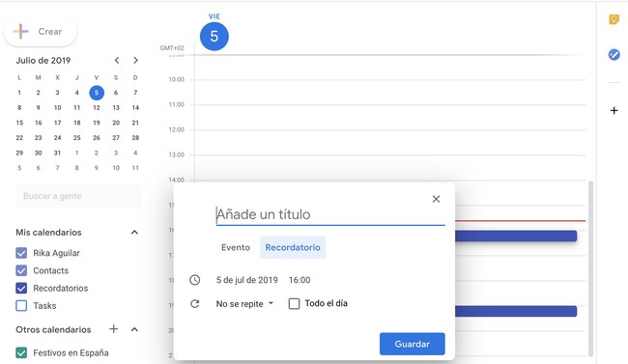
Task: Select July 19 in the mini calendar
Action: coord(97,123)
